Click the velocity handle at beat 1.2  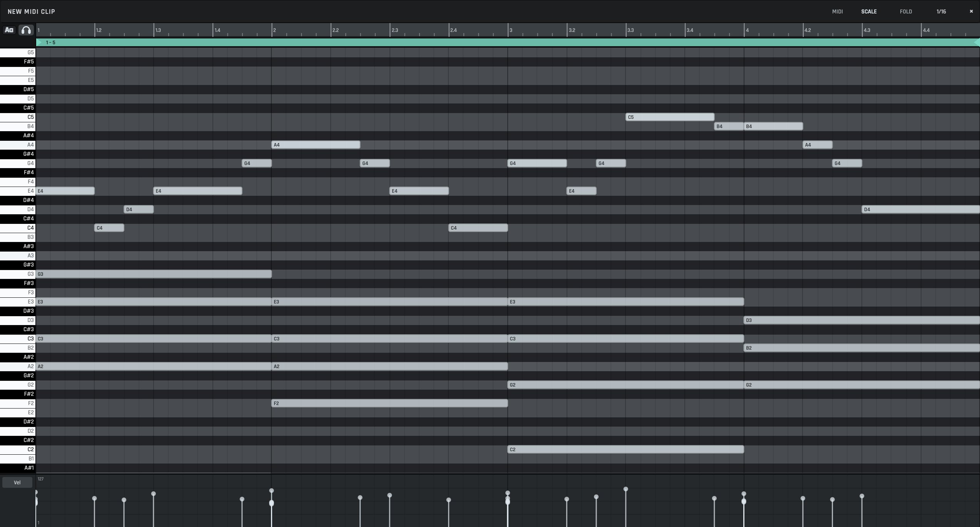(94, 498)
